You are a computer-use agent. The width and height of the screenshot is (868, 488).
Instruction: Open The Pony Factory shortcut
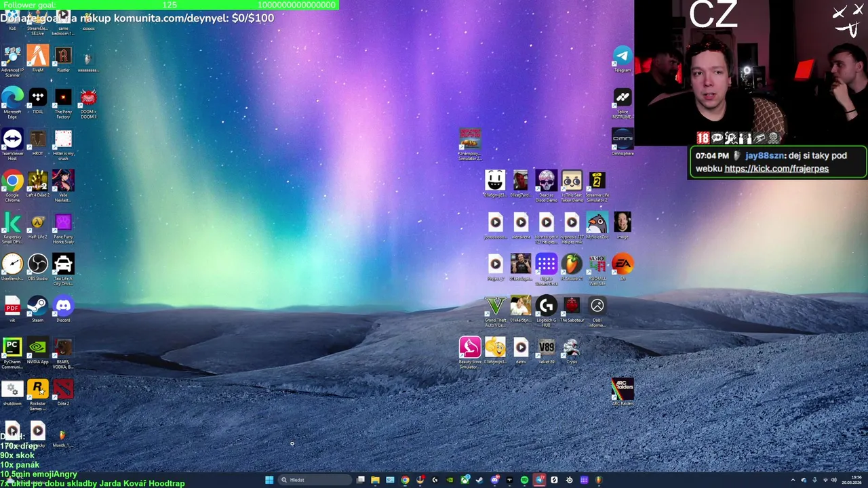(x=63, y=102)
